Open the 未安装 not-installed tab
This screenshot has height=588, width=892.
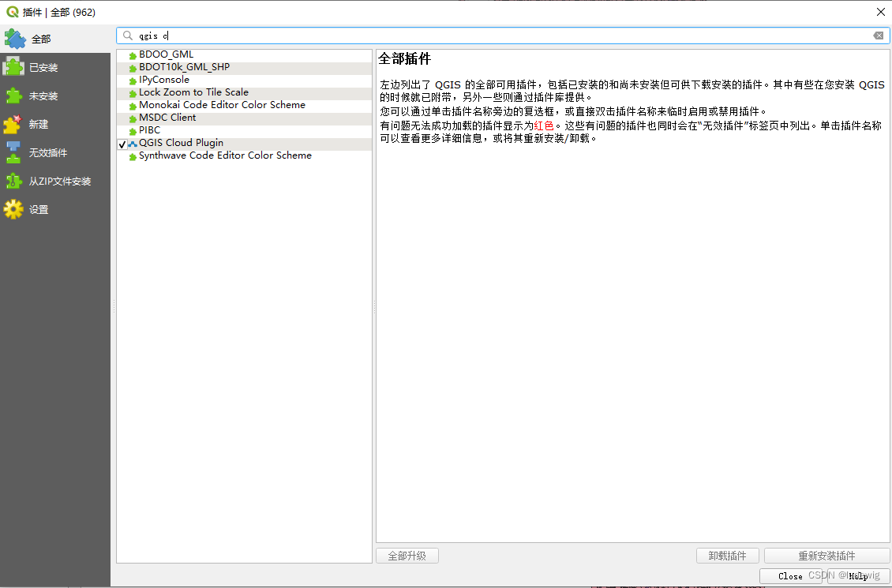point(55,96)
